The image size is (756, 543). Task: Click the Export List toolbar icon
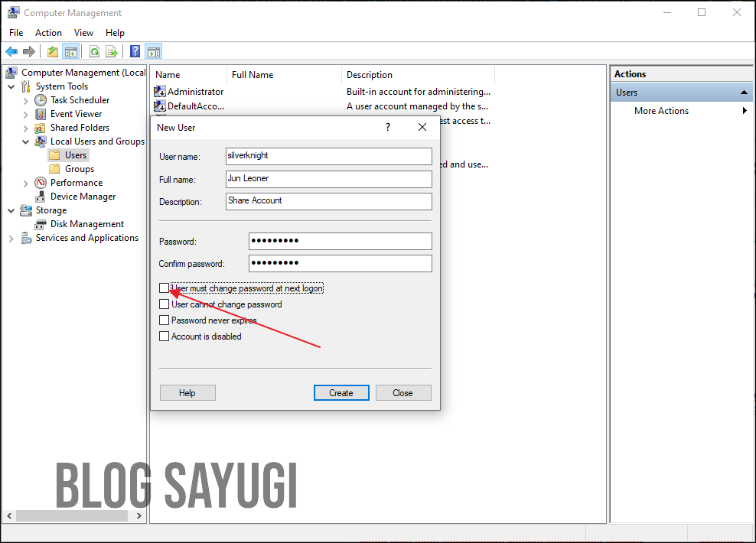point(112,51)
